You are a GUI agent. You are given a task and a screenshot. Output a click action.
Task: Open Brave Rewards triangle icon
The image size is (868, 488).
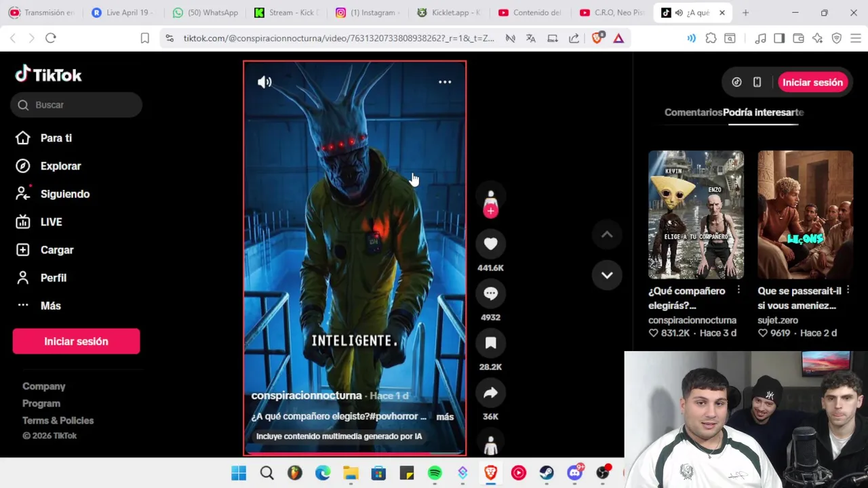[x=618, y=39]
